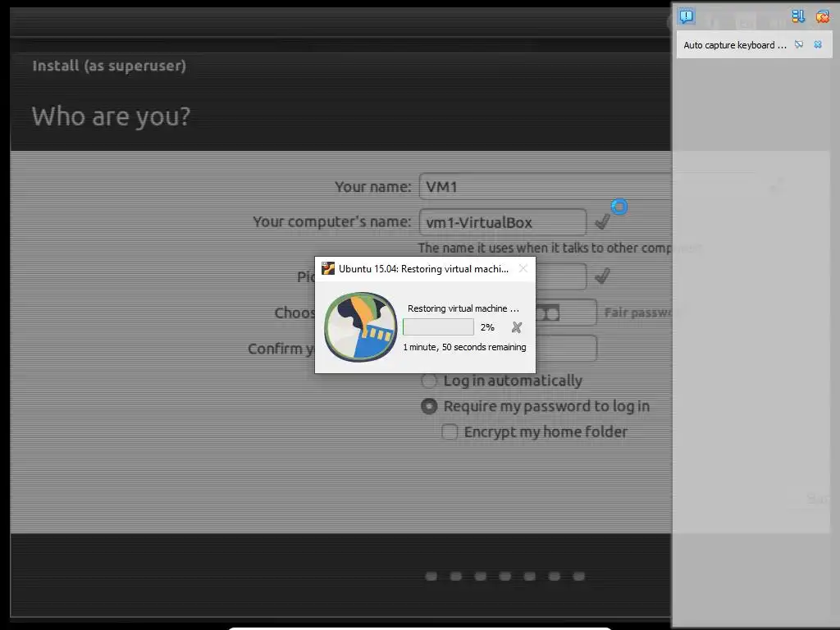Click the restore progress bar

pyautogui.click(x=438, y=326)
